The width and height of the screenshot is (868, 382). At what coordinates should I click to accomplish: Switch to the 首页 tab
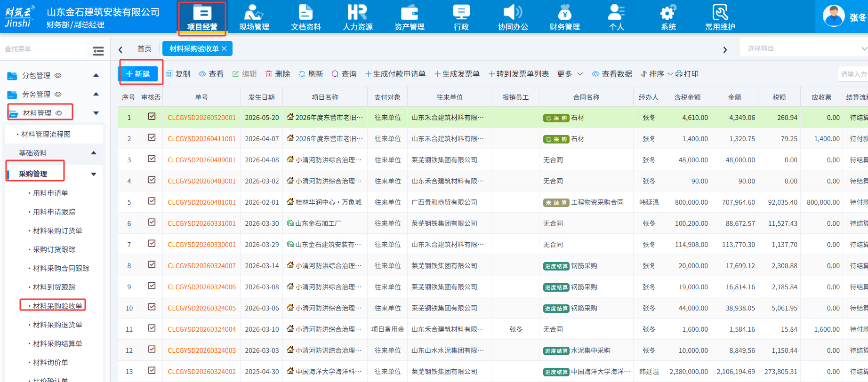tap(145, 49)
